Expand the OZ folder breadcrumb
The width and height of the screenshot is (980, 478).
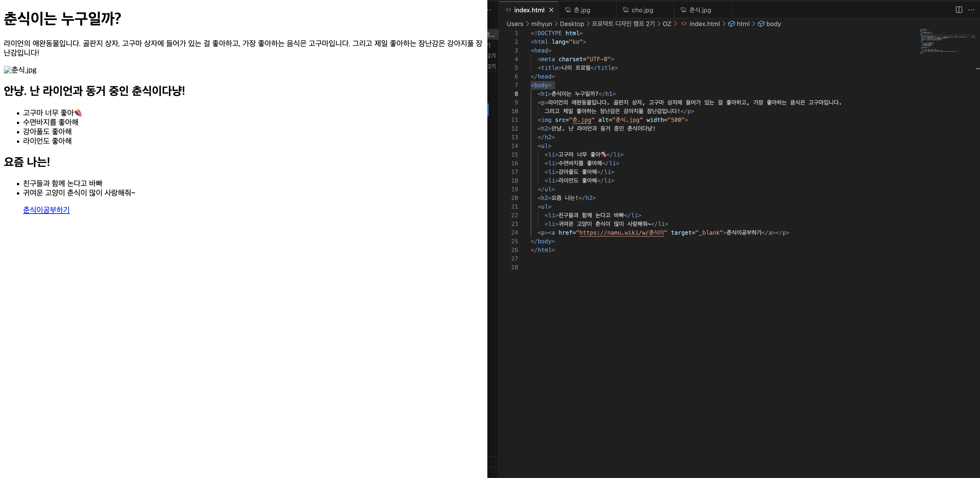(666, 24)
